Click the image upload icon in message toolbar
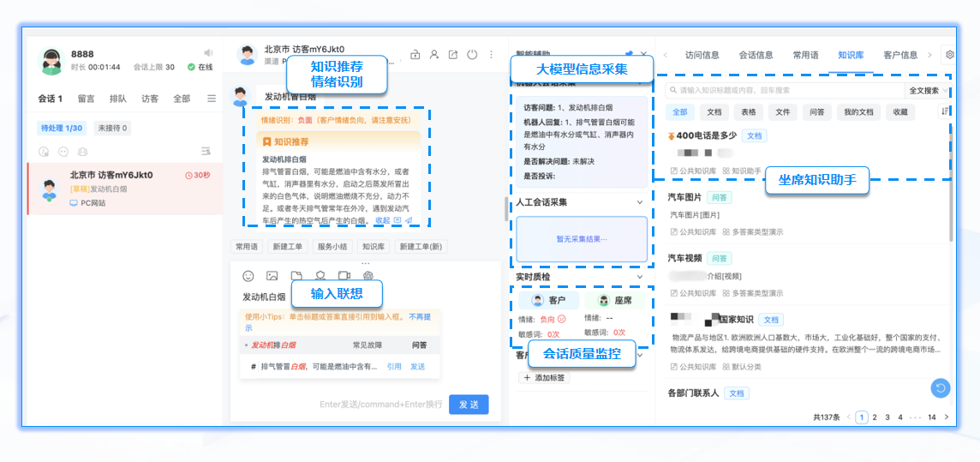The width and height of the screenshot is (980, 462). click(272, 276)
